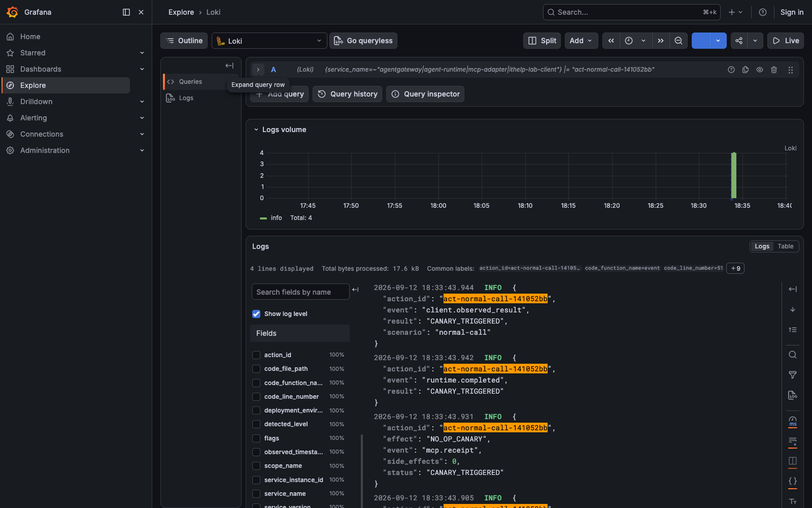Toggle millisecond timestamps display

point(793,421)
